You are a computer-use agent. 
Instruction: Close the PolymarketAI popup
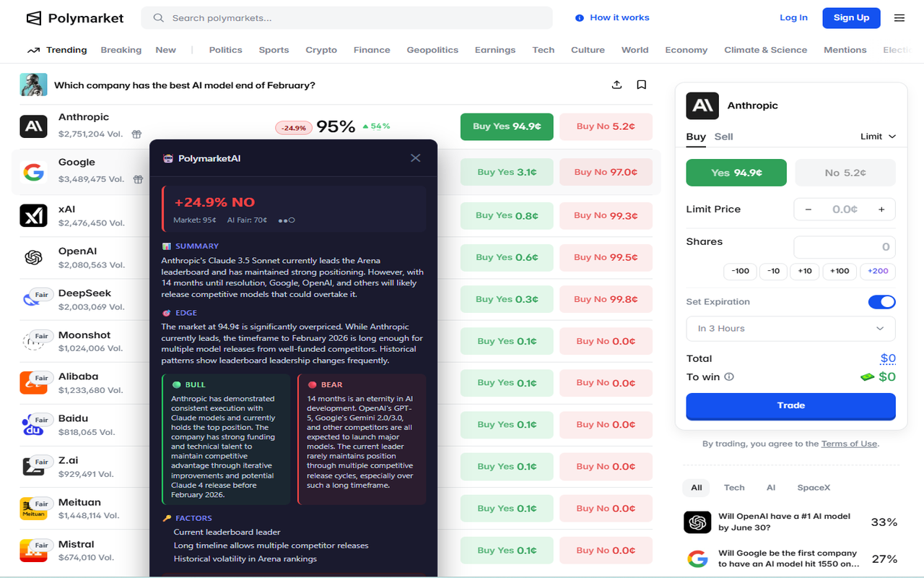point(415,158)
